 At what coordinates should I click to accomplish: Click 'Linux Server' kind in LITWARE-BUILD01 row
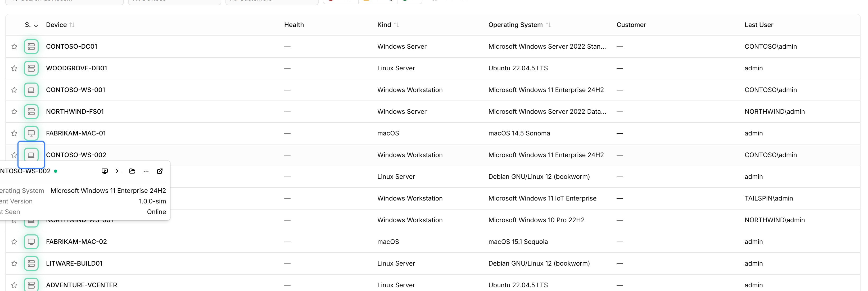(x=396, y=263)
